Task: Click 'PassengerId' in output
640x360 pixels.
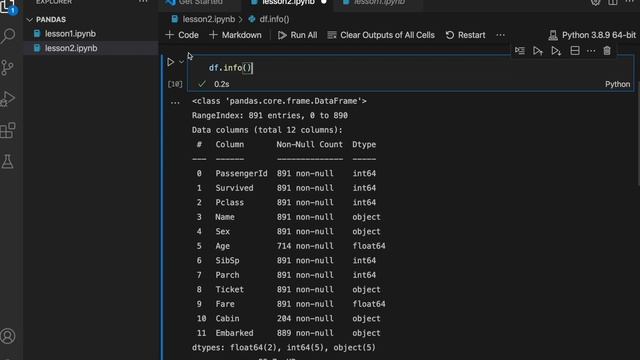Action: click(x=241, y=173)
